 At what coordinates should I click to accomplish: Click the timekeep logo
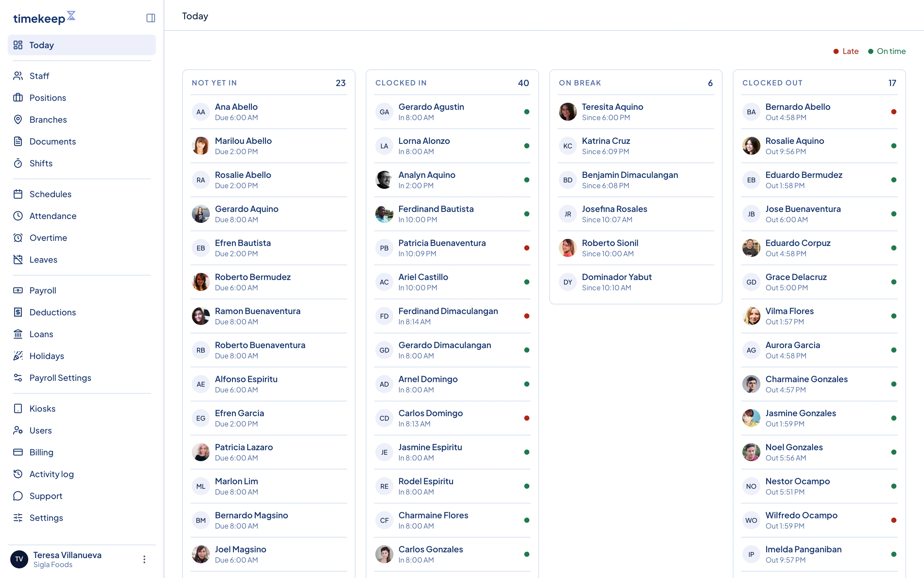coord(44,18)
